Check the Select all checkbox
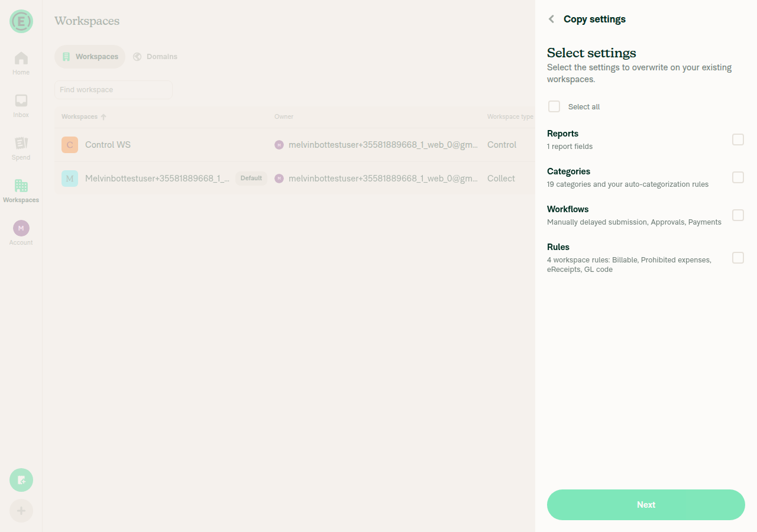The height and width of the screenshot is (532, 757). coord(554,106)
